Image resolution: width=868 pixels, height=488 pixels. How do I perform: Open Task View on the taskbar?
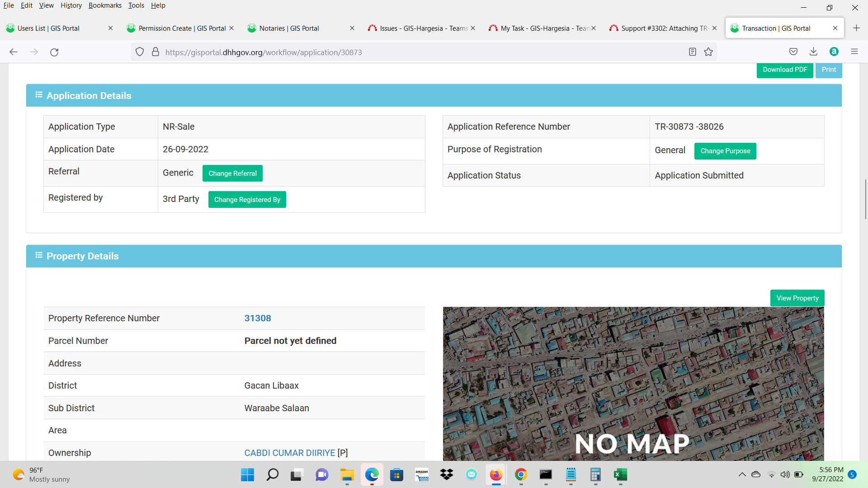[x=296, y=475]
